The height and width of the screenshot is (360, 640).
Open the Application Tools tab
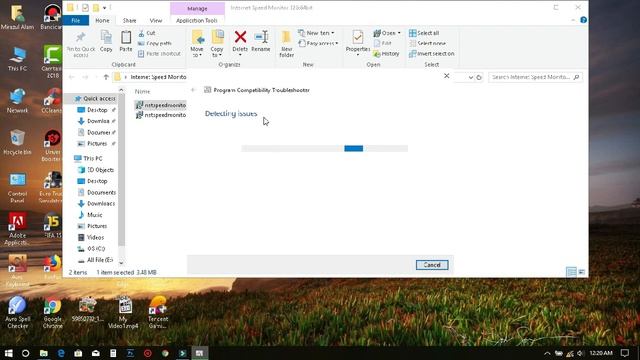(x=197, y=20)
